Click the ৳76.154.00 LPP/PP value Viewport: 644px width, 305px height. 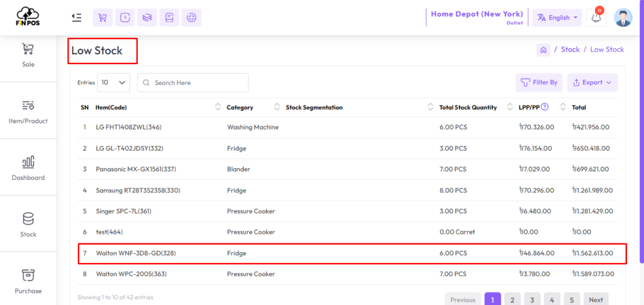coord(536,148)
